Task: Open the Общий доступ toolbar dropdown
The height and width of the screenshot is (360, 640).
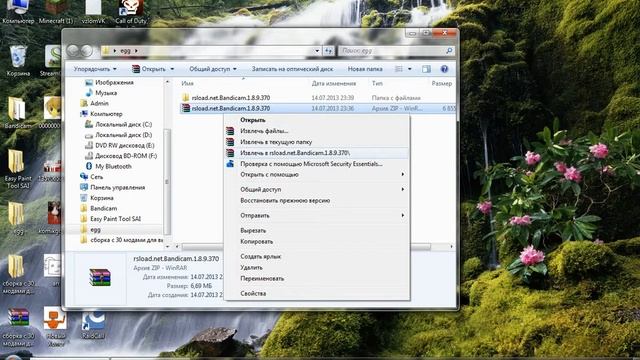Action: point(212,69)
